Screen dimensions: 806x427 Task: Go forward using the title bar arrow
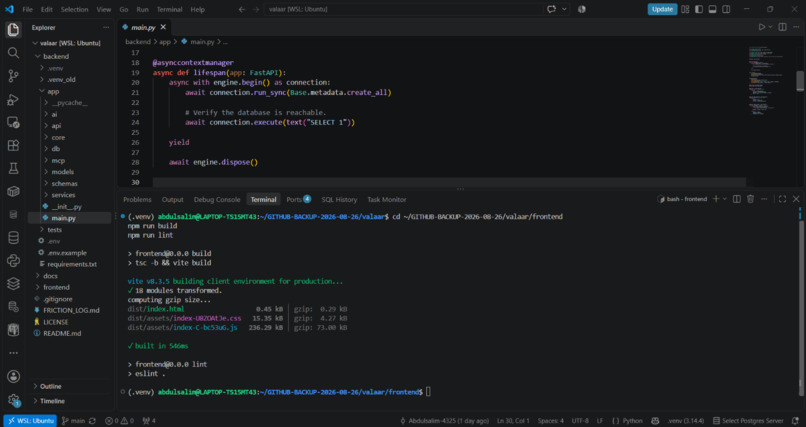(x=255, y=9)
